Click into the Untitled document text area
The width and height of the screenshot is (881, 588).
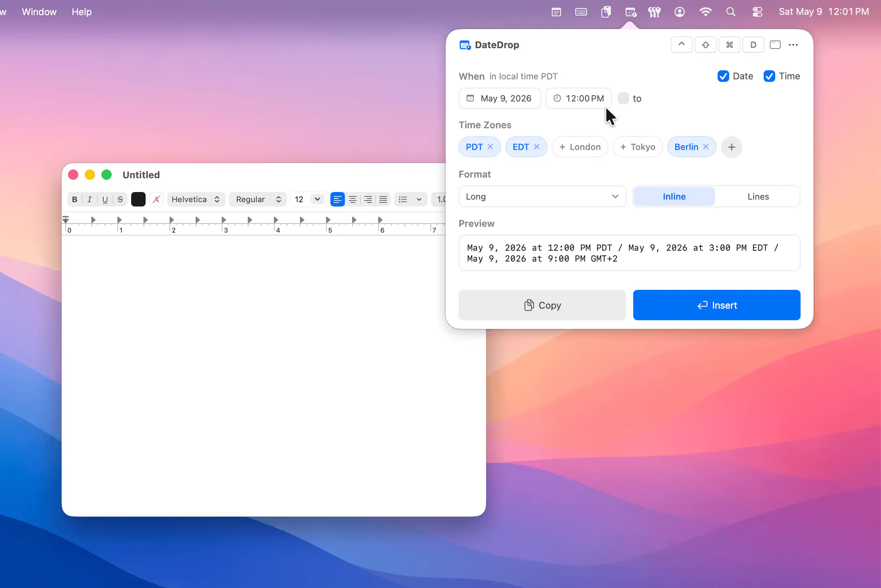click(274, 375)
